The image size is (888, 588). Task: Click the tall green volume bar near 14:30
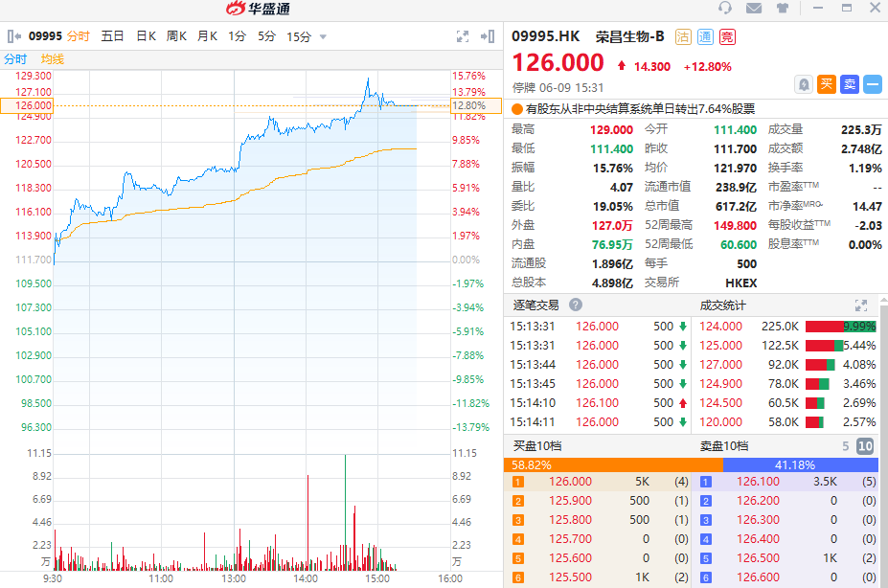[345, 512]
